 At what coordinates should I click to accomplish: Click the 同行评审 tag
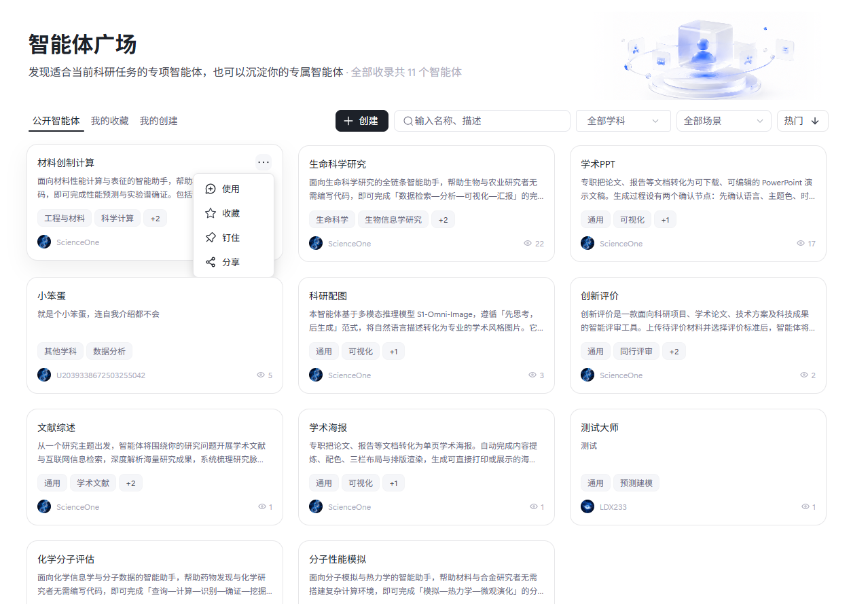click(636, 351)
